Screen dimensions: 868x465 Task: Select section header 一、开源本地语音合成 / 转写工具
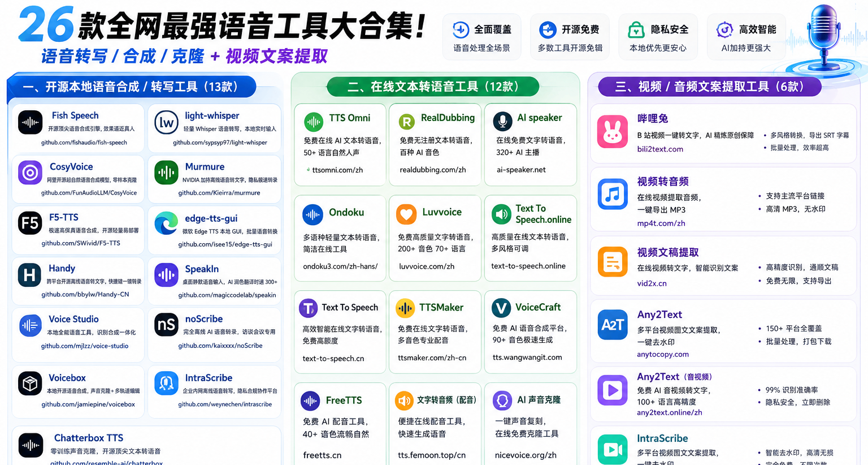131,87
